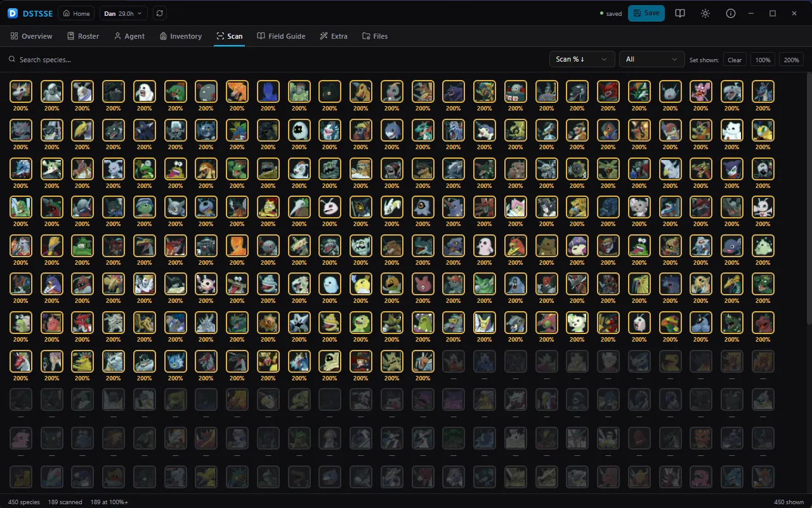Click the 189 scanned status text
Viewport: 812px width, 508px height.
[x=65, y=502]
